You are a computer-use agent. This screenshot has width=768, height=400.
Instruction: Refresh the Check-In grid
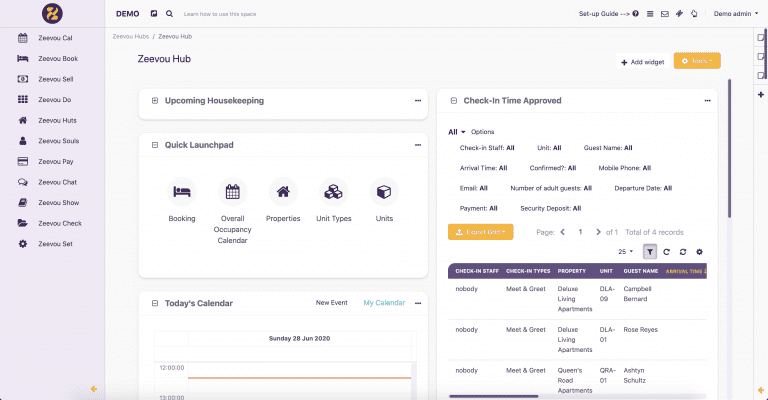coord(666,252)
